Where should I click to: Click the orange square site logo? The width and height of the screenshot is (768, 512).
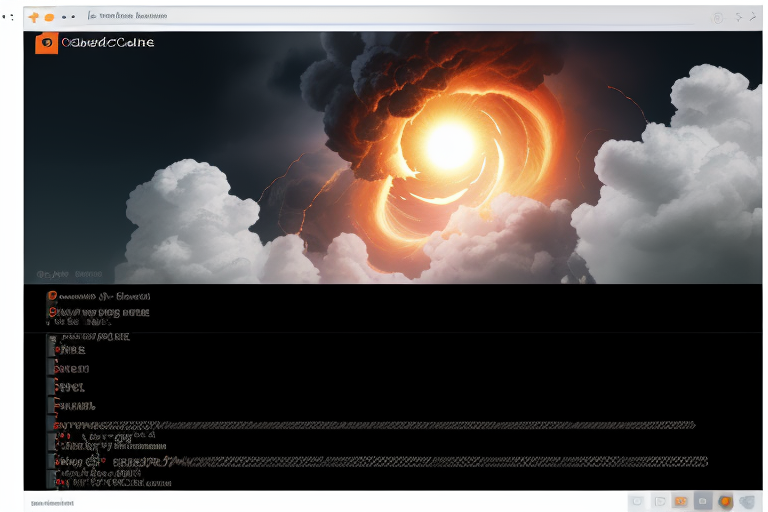[x=46, y=43]
